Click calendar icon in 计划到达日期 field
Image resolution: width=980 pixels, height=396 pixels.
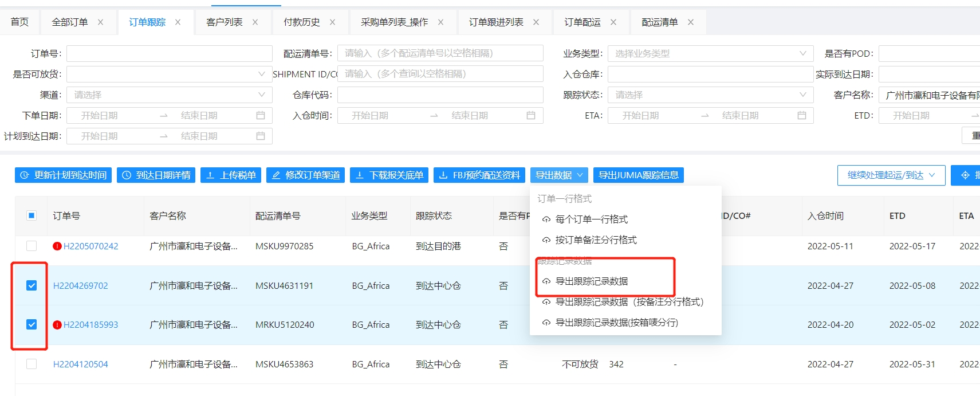pos(261,136)
